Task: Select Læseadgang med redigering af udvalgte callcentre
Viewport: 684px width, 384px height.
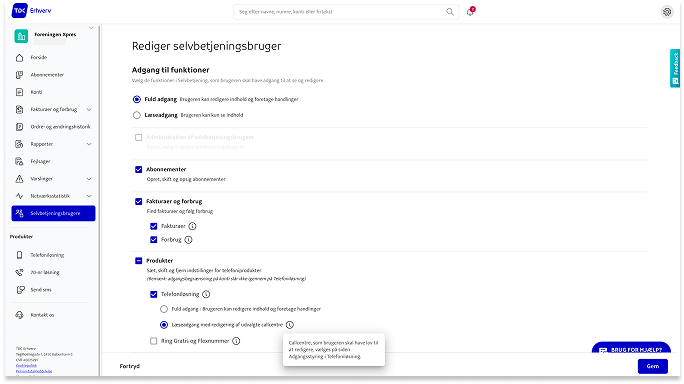Action: [164, 325]
